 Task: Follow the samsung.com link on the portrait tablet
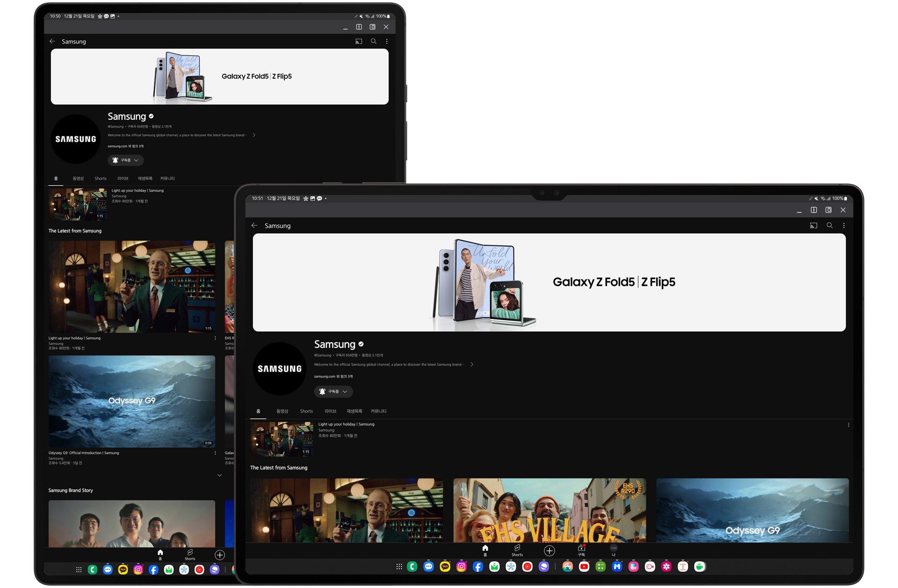(125, 146)
